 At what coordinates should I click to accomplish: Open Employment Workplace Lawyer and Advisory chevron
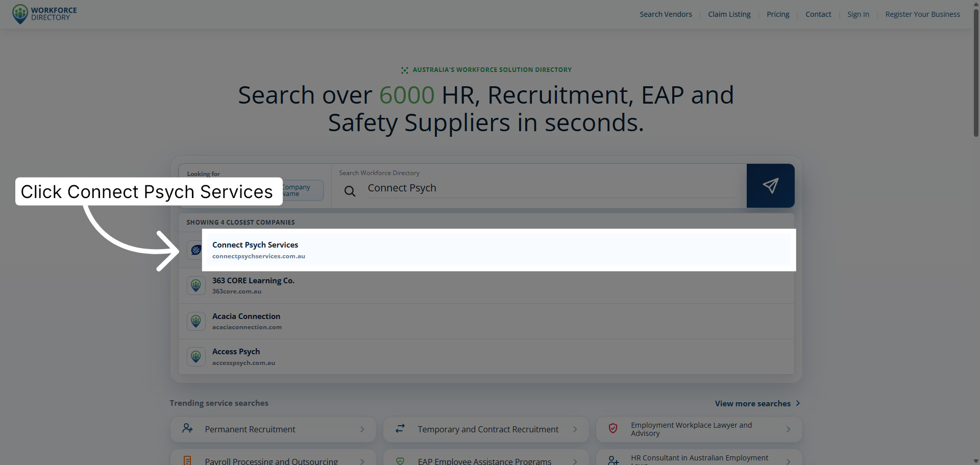point(788,429)
